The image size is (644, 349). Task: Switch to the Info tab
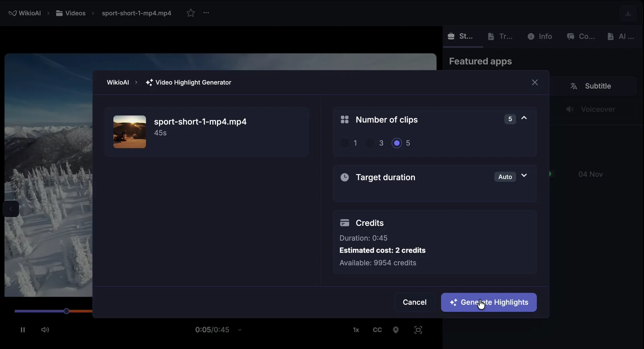coord(540,36)
